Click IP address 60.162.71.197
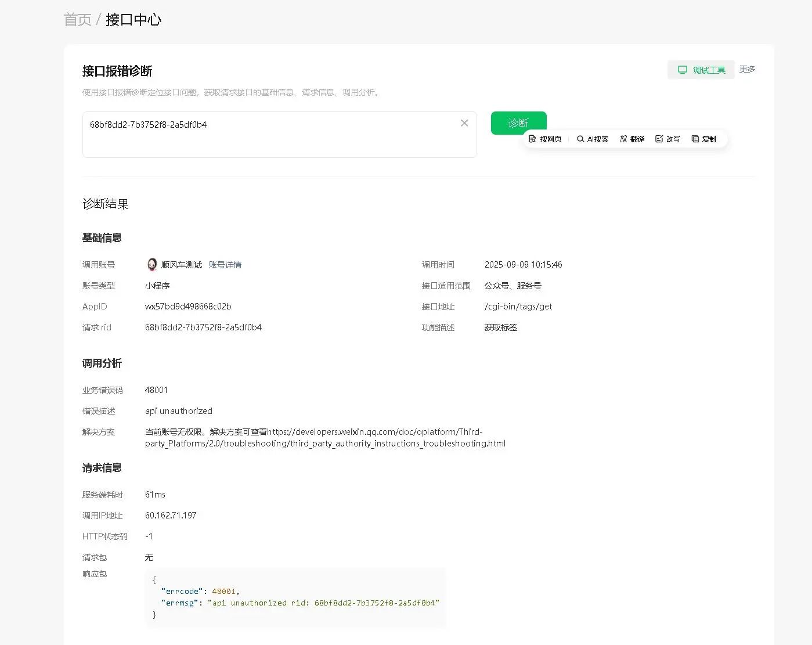The height and width of the screenshot is (645, 812). click(171, 516)
